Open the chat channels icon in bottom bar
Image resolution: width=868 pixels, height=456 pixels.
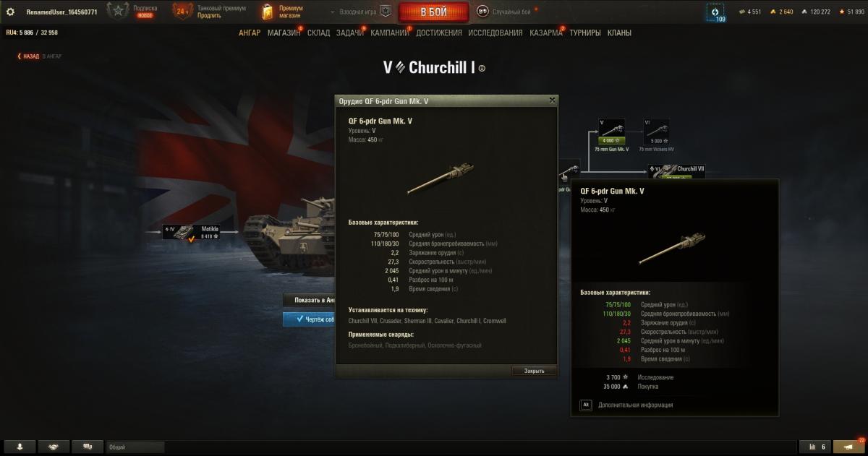[x=88, y=447]
